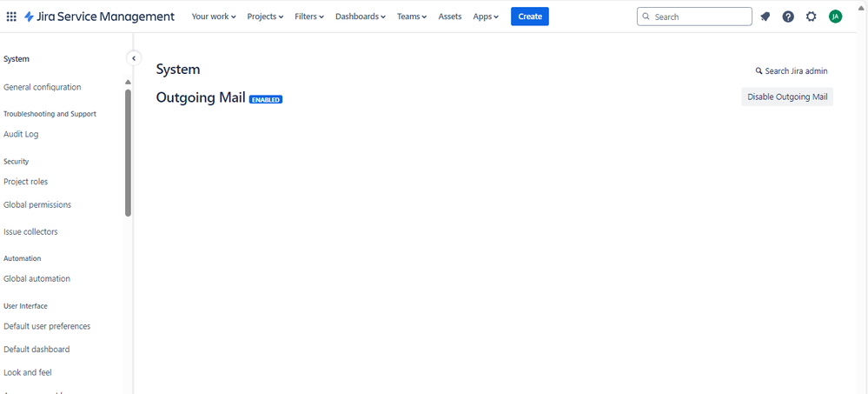Open Default user preferences in sidebar

tap(47, 326)
